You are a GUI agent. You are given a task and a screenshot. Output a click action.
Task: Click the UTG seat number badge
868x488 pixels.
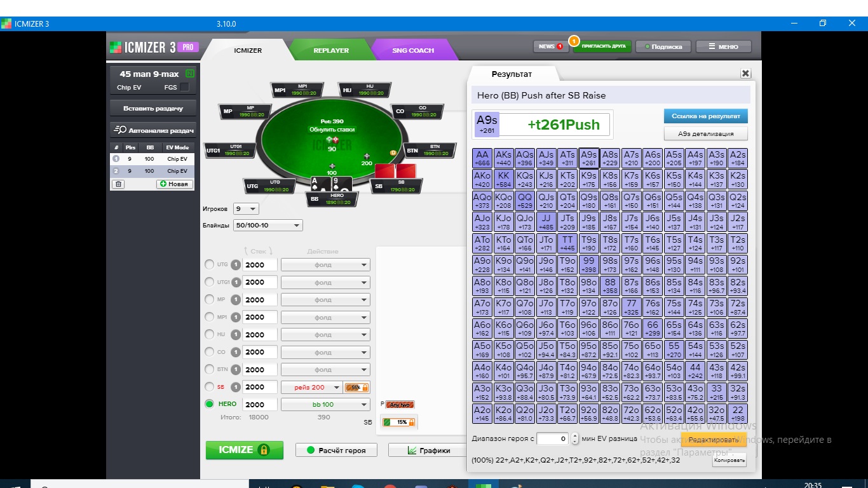(235, 265)
